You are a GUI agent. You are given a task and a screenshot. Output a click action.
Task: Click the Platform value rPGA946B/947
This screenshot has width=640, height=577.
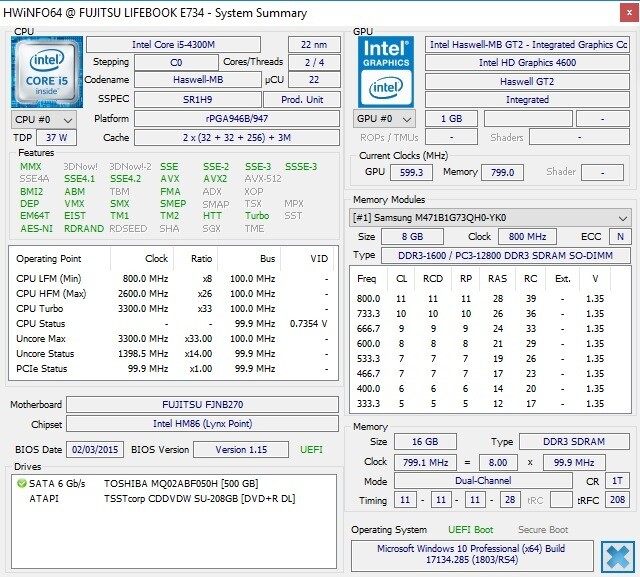coord(237,118)
